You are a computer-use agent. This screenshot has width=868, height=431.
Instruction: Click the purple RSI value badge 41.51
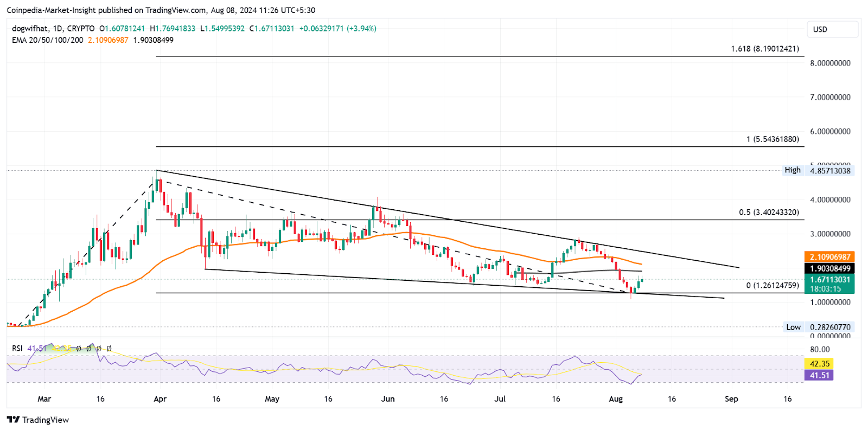point(819,375)
